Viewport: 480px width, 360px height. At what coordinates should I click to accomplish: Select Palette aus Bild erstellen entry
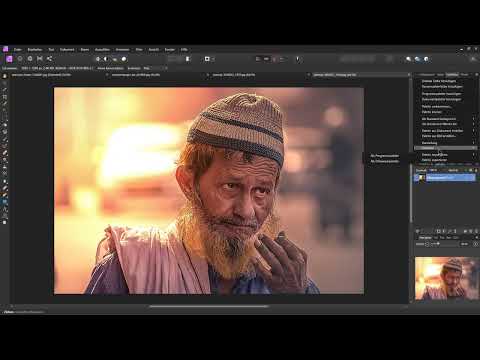[439, 136]
